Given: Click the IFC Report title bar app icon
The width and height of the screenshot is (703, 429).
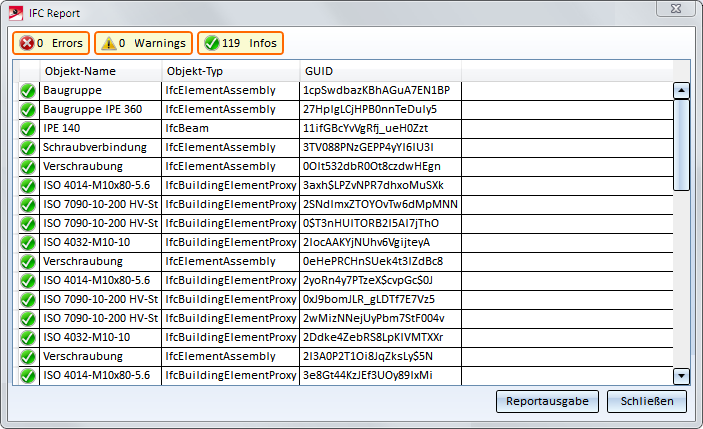Looking at the screenshot, I should (16, 13).
